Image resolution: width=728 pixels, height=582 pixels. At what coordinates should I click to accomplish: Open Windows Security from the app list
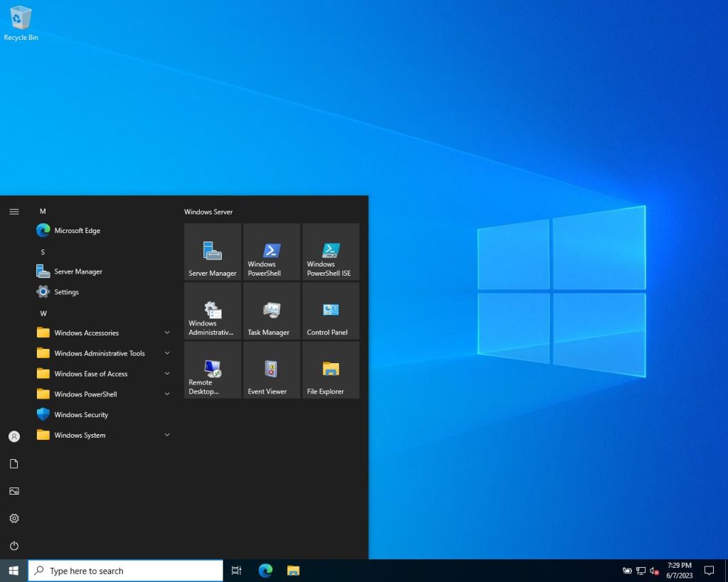(79, 414)
